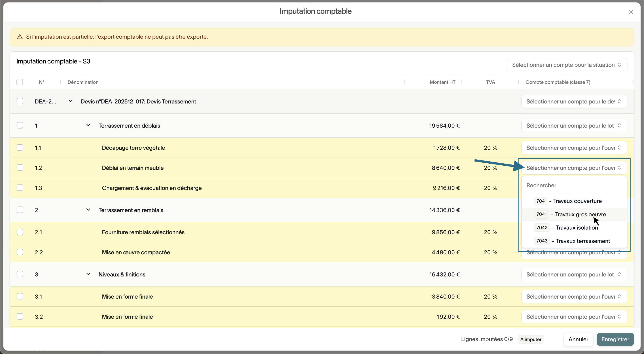Click the Rechercher search field
This screenshot has height=354, width=644.
[x=574, y=185]
